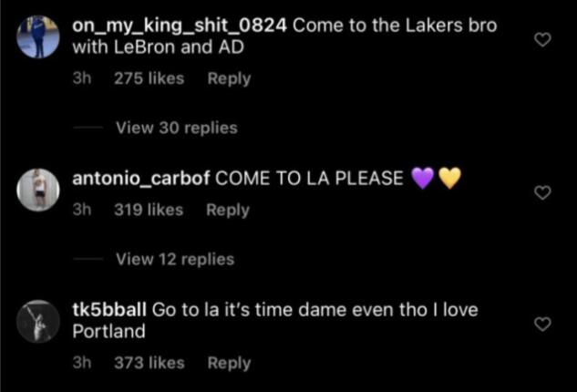Like antonio_carbof's comment with the heart

click(542, 192)
